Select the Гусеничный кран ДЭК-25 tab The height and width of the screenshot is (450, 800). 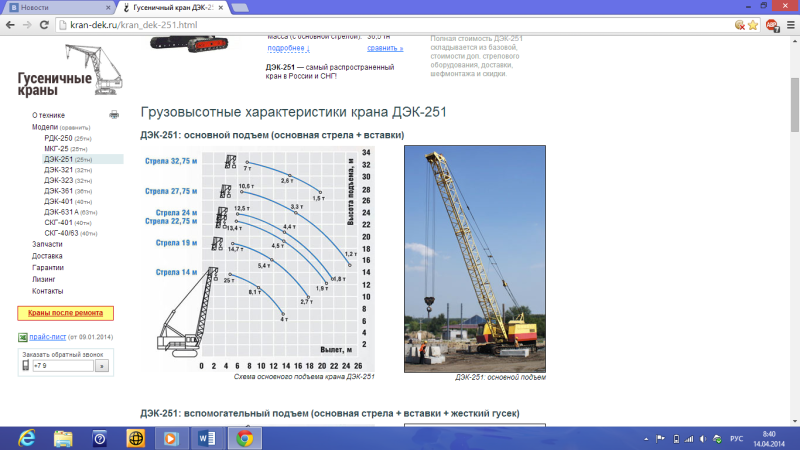click(x=172, y=8)
